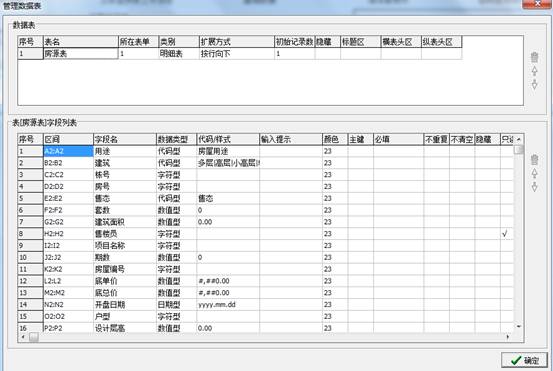This screenshot has width=553, height=371.
Task: Click the 设计层高 field name cell
Action: [124, 328]
